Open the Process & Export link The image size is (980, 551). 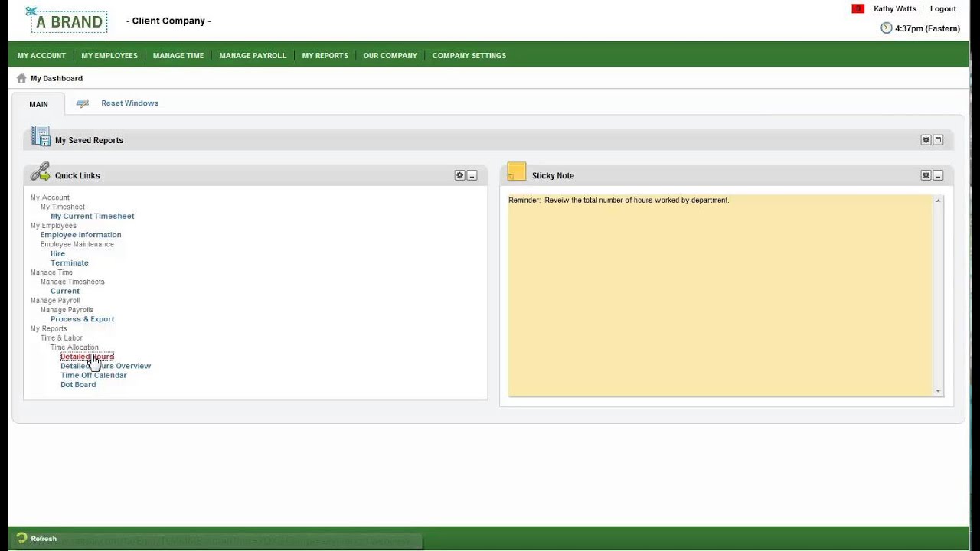82,319
